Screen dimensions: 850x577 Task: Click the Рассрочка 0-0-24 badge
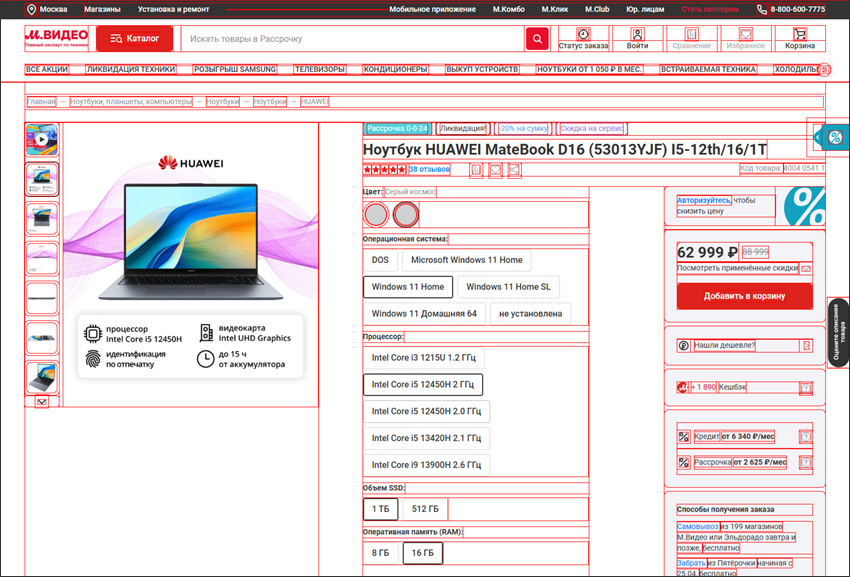click(397, 129)
